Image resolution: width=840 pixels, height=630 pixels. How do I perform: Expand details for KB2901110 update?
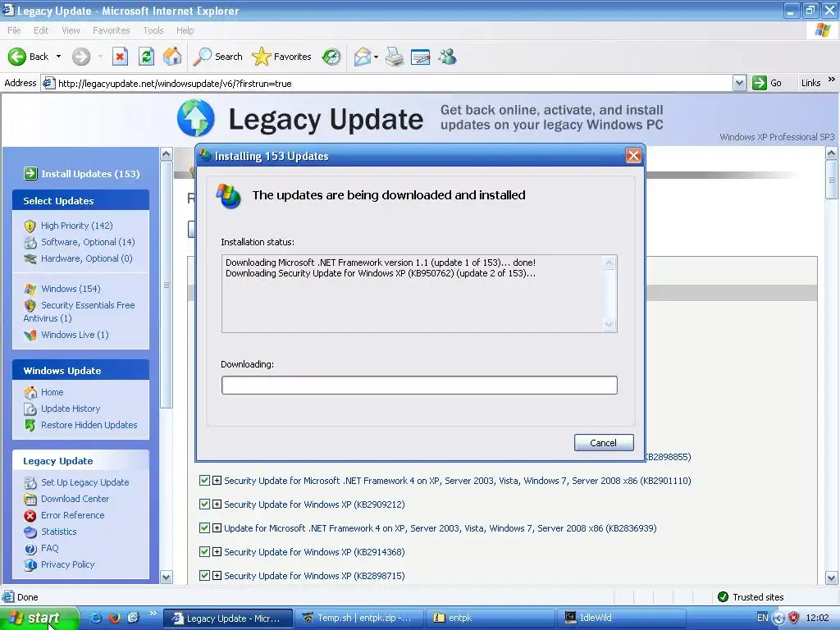click(217, 481)
